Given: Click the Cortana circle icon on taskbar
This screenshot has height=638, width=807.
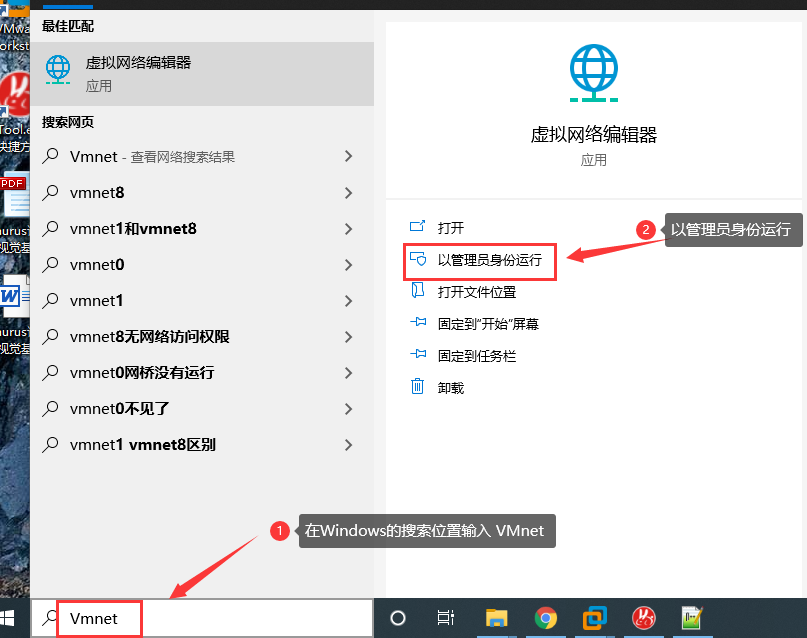Looking at the screenshot, I should tap(398, 618).
